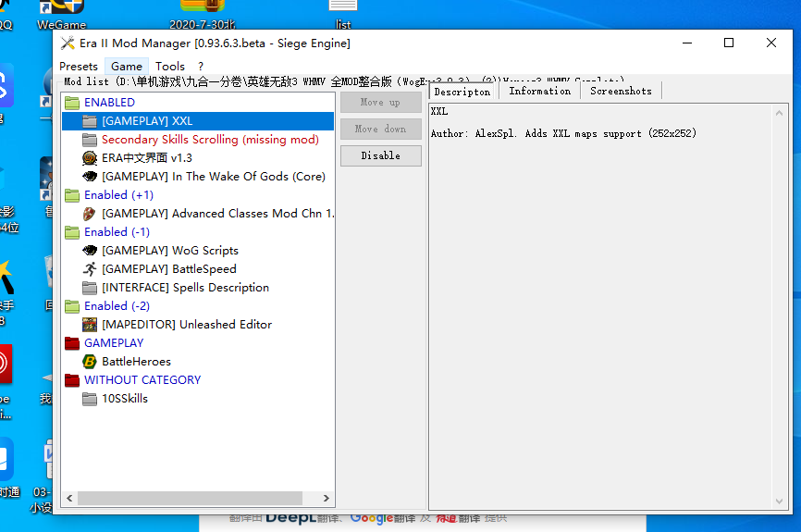This screenshot has height=532, width=801.
Task: Switch to the Screenshots tab
Action: 621,91
